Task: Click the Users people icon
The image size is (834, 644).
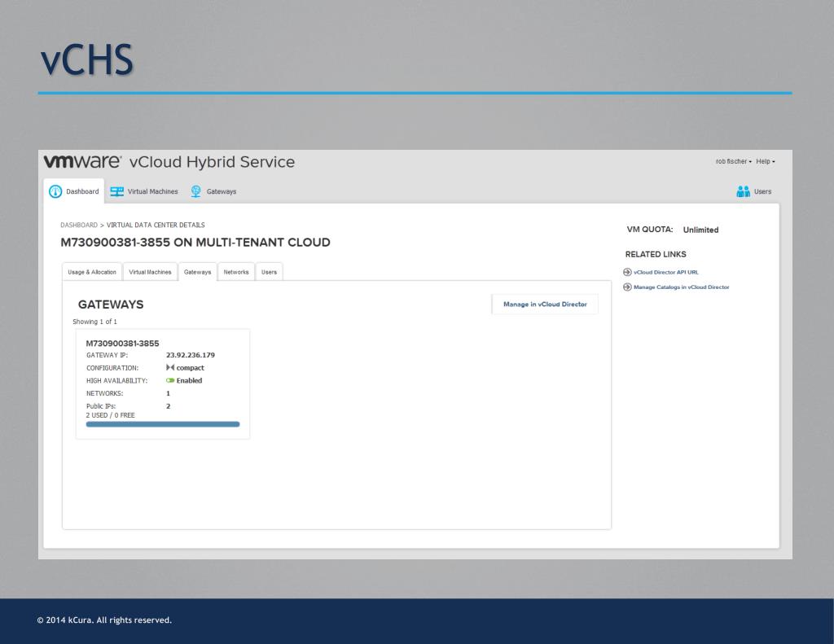Action: tap(743, 191)
